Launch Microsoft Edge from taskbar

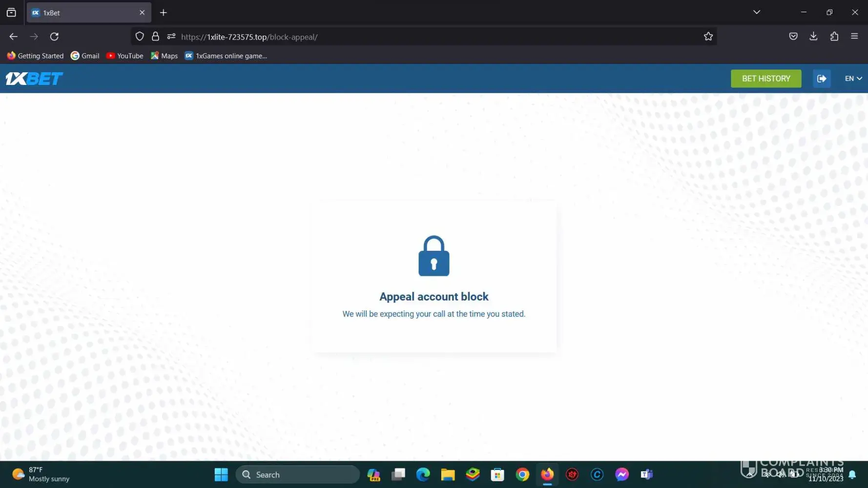coord(423,474)
